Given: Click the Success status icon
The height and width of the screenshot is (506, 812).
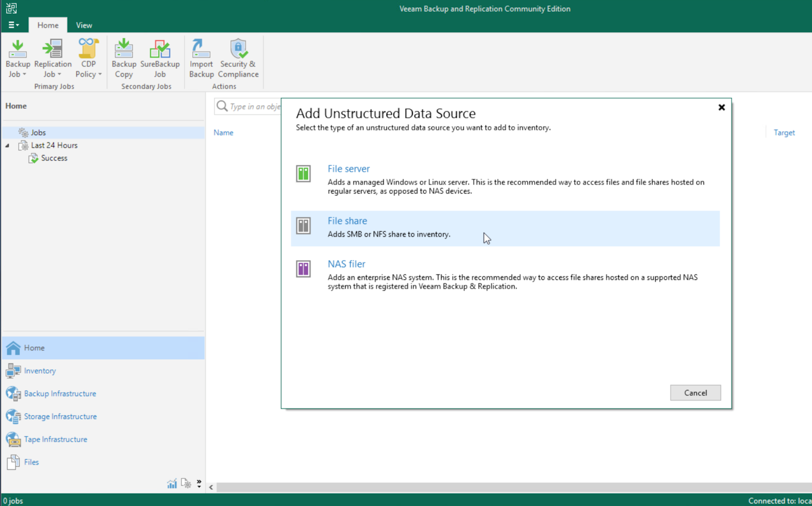Looking at the screenshot, I should (x=33, y=158).
